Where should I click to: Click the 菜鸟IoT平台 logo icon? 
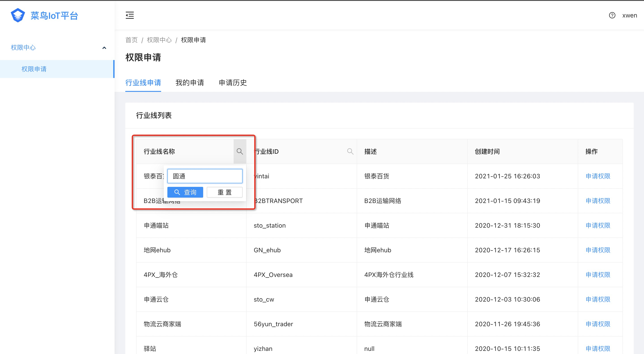[18, 15]
